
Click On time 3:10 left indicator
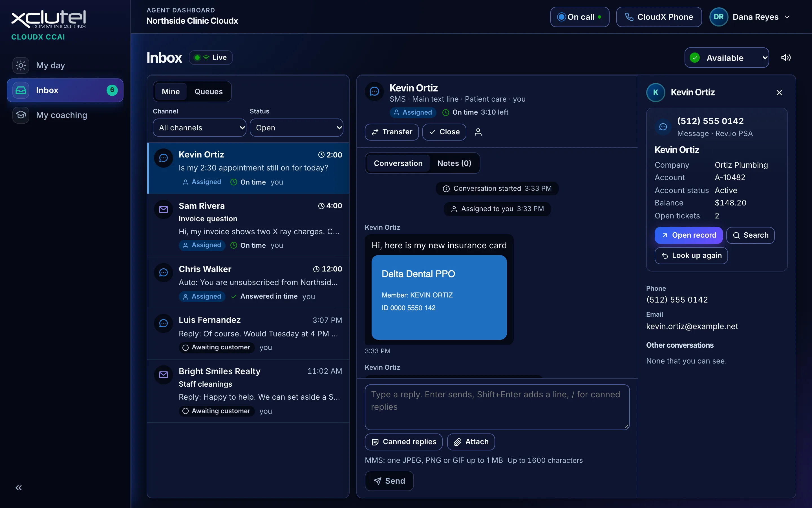(475, 112)
